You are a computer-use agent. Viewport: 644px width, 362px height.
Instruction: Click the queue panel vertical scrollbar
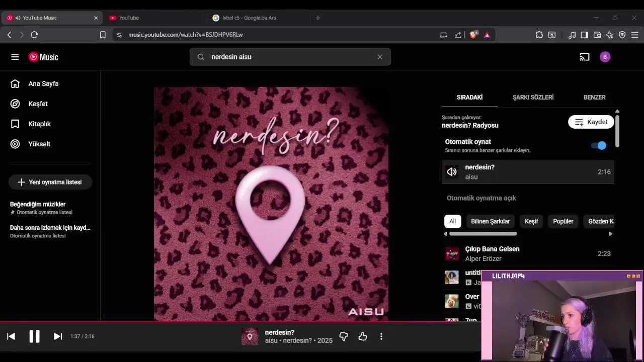(617, 131)
